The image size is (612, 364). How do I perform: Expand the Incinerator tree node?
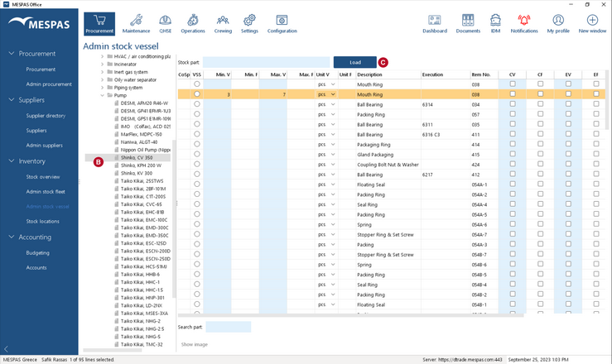click(x=102, y=65)
